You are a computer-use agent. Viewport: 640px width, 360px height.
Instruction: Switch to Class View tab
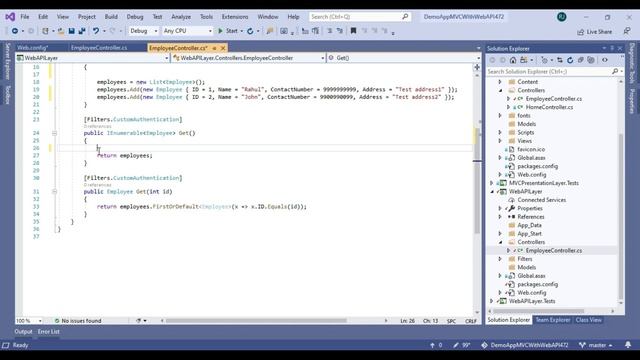point(589,320)
